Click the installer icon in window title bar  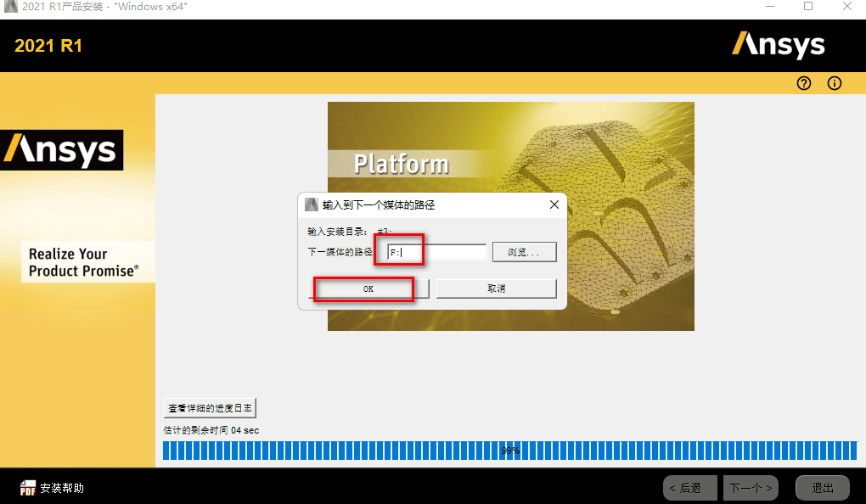pos(10,7)
